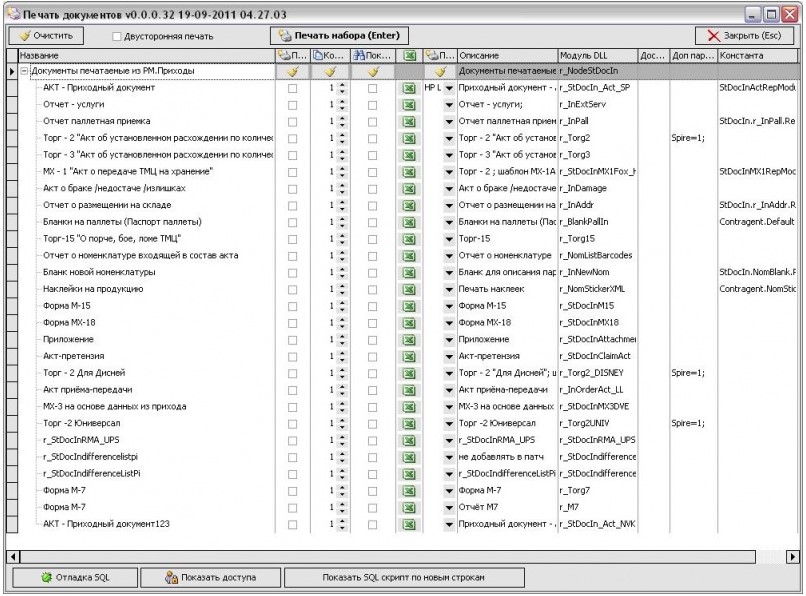Click the Excel icon in the Форма М-15 row
The height and width of the screenshot is (596, 806).
click(408, 306)
